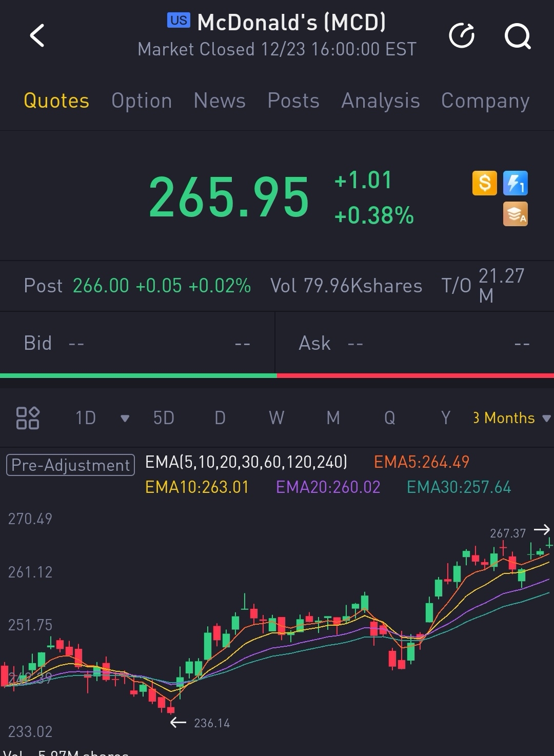Open the EMA(5,10,20,30,60,120,240) indicator settings
554x756 pixels.
tap(246, 462)
